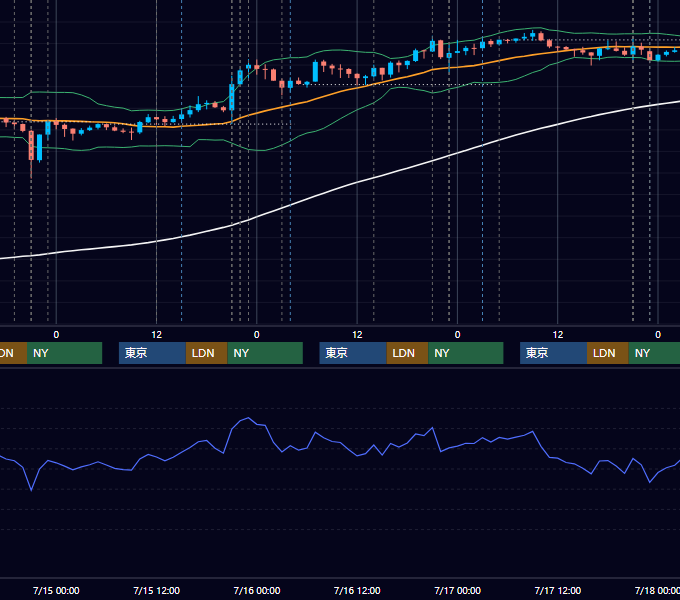Image resolution: width=680 pixels, height=600 pixels.
Task: Click the 7/17 12:00 date label
Action: point(558,590)
